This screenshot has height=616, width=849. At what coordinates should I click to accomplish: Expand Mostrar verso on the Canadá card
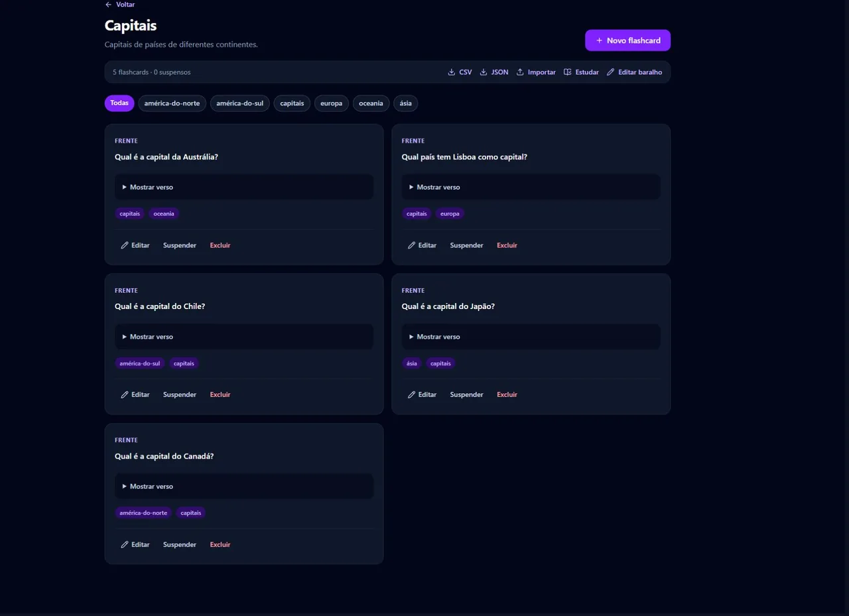click(x=244, y=486)
